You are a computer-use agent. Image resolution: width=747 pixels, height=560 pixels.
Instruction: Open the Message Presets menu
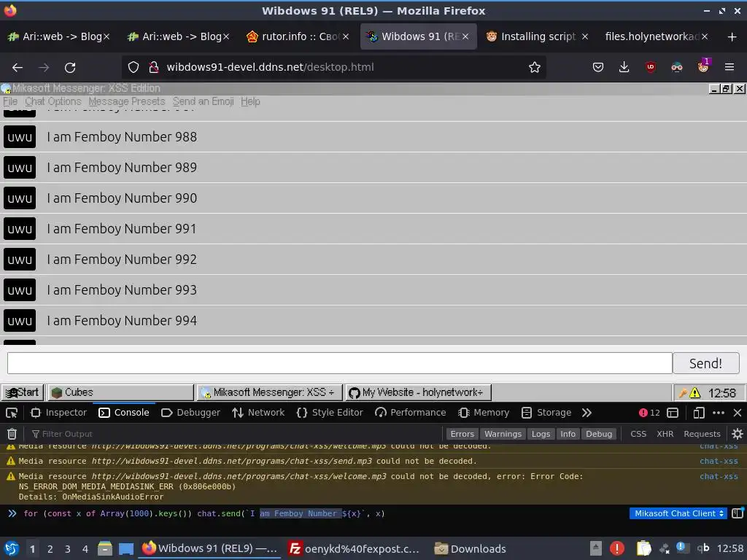point(127,101)
